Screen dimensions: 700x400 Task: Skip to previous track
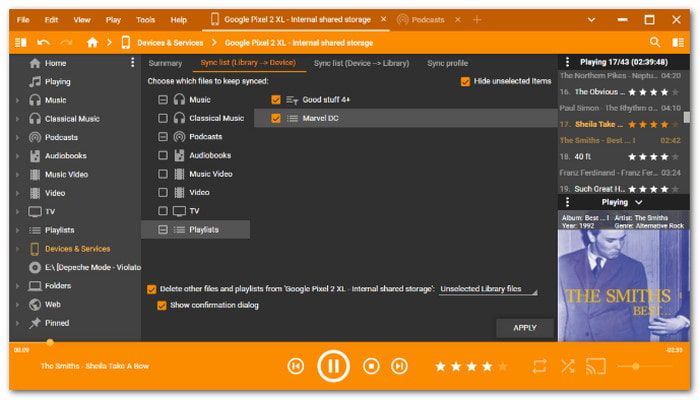(x=296, y=367)
